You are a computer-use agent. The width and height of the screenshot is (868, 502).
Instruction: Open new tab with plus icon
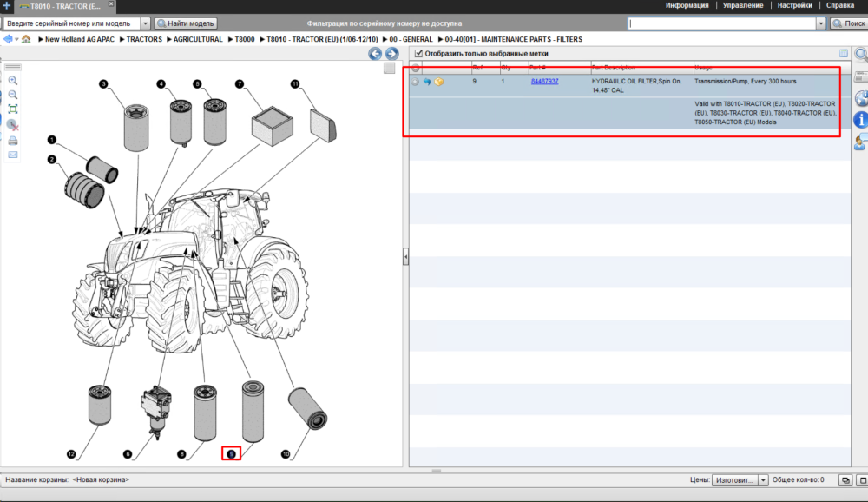point(6,5)
